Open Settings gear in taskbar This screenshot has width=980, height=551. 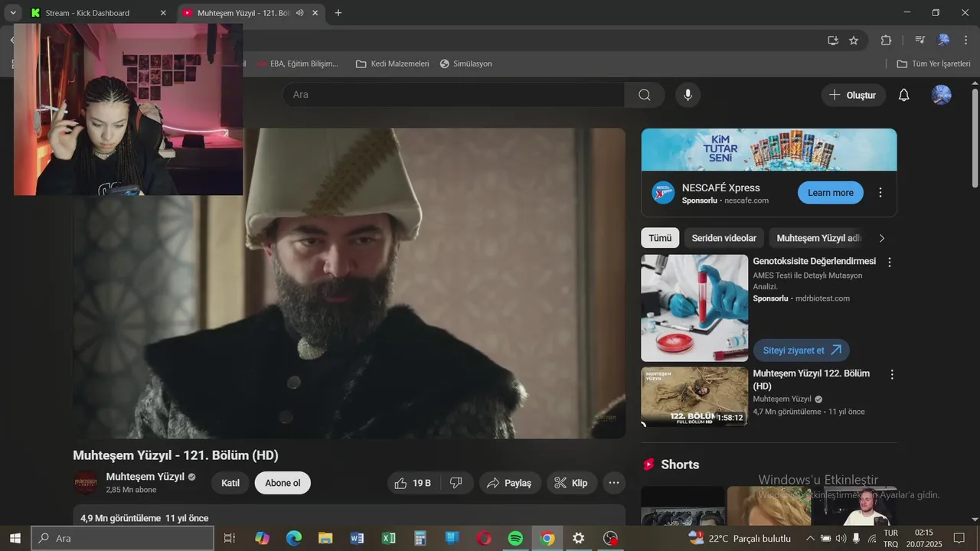click(579, 538)
